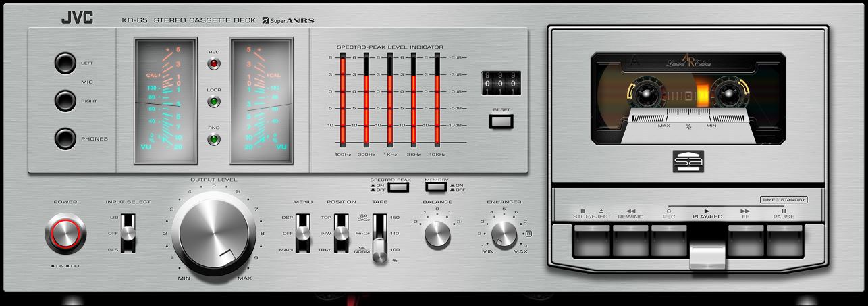The height and width of the screenshot is (306, 868).
Task: Click the three-digit tape counter
Action: 501,82
